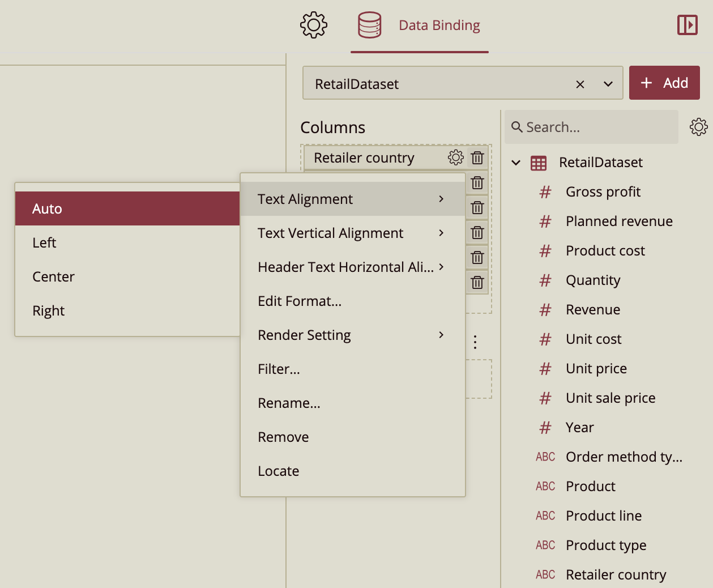Switch to the Data Binding tab label

click(x=439, y=25)
